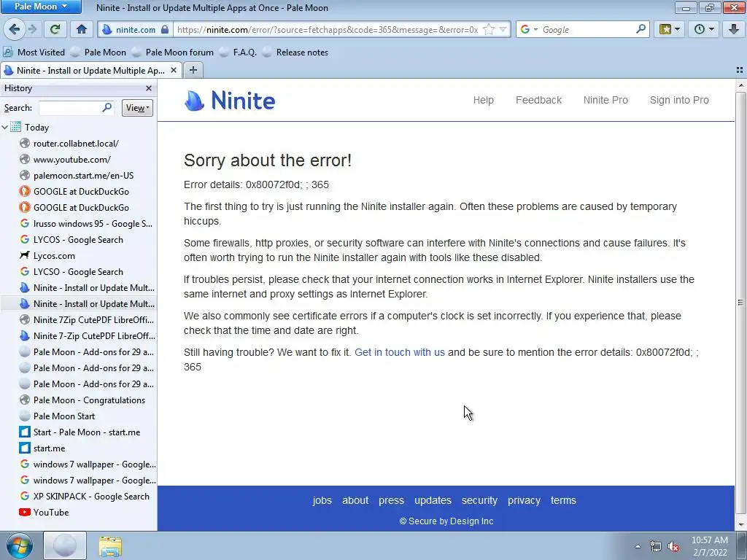
Task: Open the Help link in Ninite header
Action: click(x=483, y=100)
